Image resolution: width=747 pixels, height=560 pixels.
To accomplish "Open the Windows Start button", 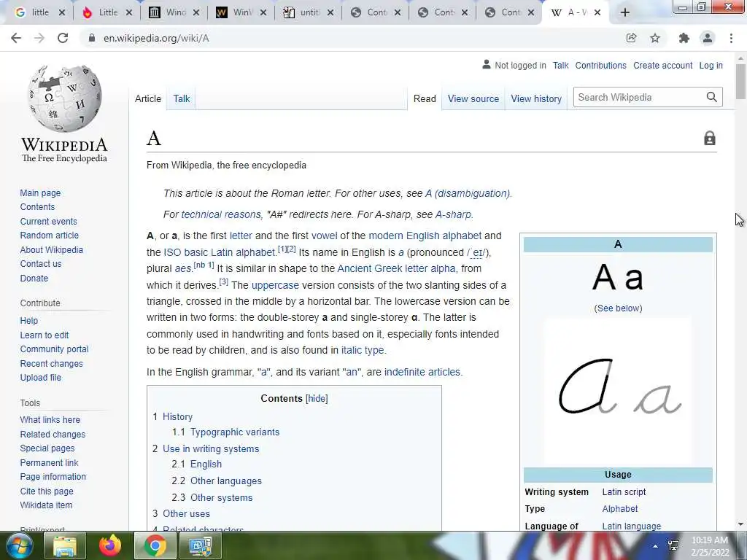I will [18, 545].
